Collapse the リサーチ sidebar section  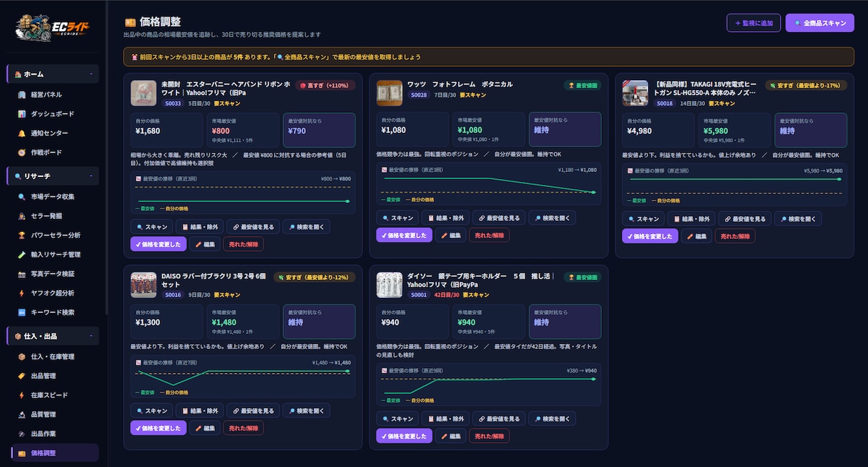click(53, 176)
